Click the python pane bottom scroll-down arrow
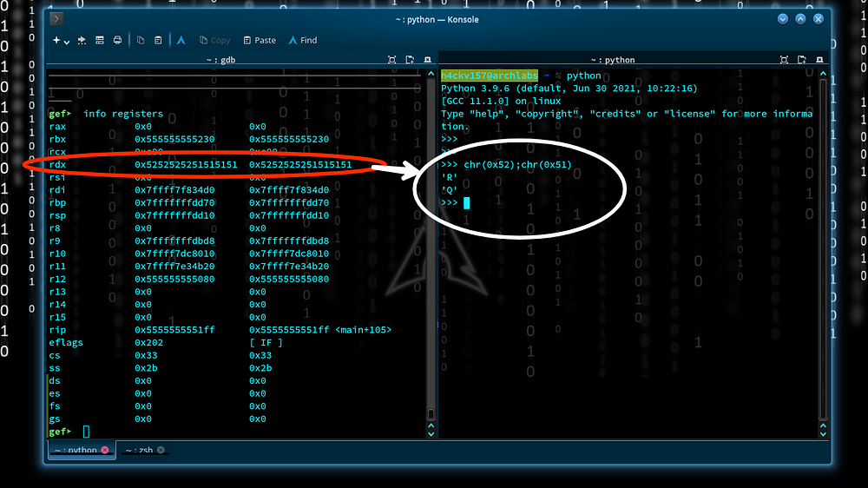The height and width of the screenshot is (488, 868). (x=823, y=434)
